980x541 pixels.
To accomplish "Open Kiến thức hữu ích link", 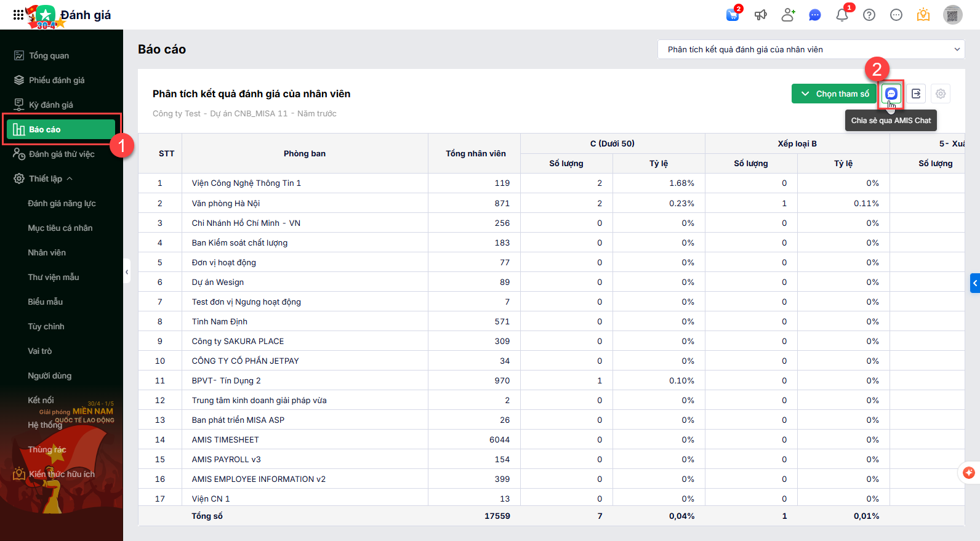I will tap(62, 474).
